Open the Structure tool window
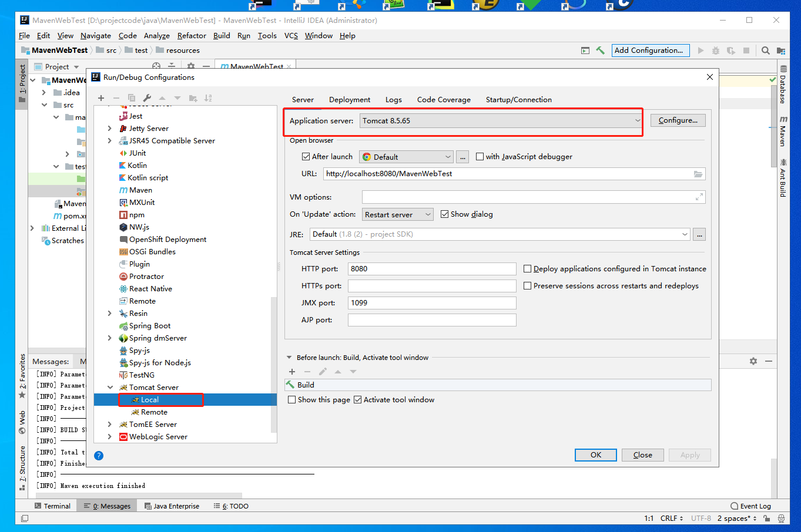801x532 pixels. pos(22,468)
